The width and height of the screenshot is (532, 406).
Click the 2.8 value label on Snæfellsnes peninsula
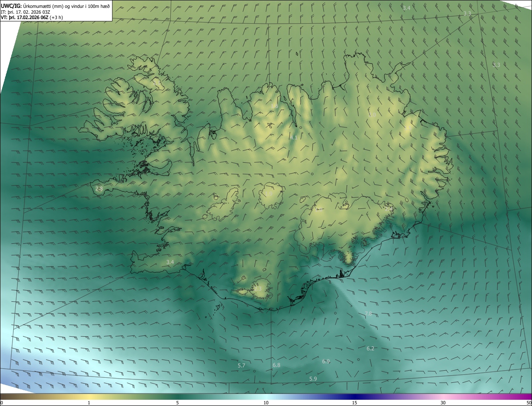click(x=99, y=188)
